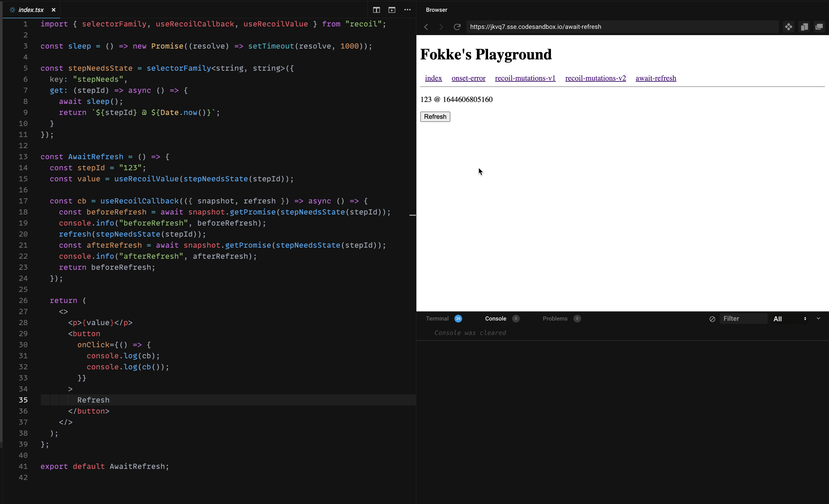Go back in the sandbox browser
The width and height of the screenshot is (829, 504).
tap(426, 27)
